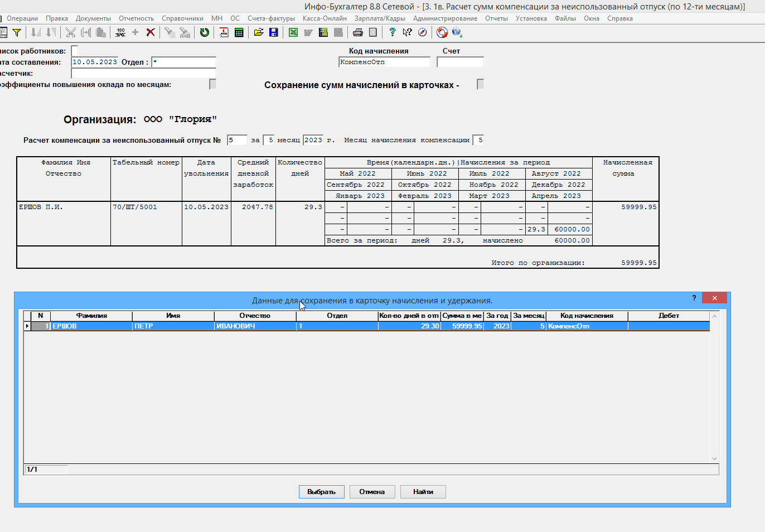Viewport: 765px width, 532px height.
Task: Save using the blue floppy disk icon
Action: pos(274,32)
